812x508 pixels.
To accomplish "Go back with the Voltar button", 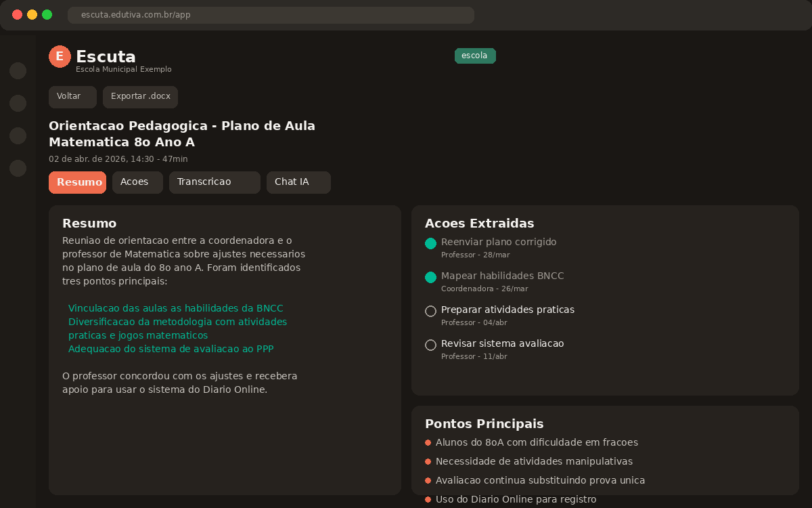I will (72, 97).
